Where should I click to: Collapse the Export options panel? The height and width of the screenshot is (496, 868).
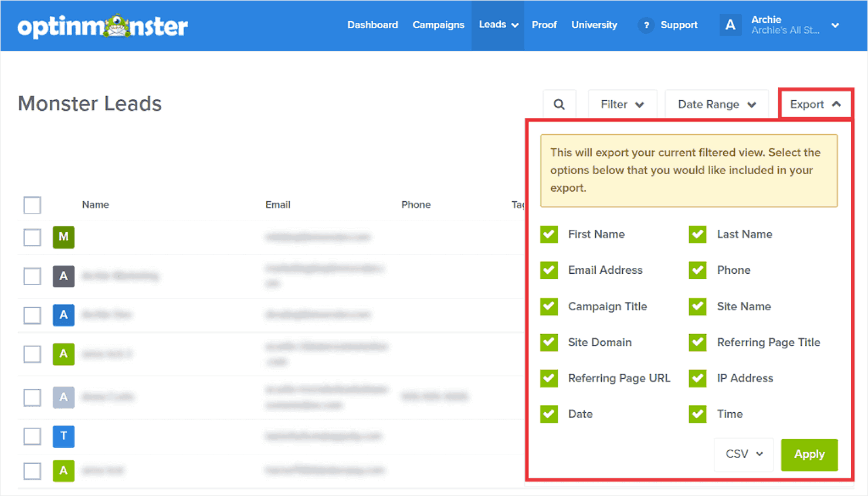coord(815,104)
